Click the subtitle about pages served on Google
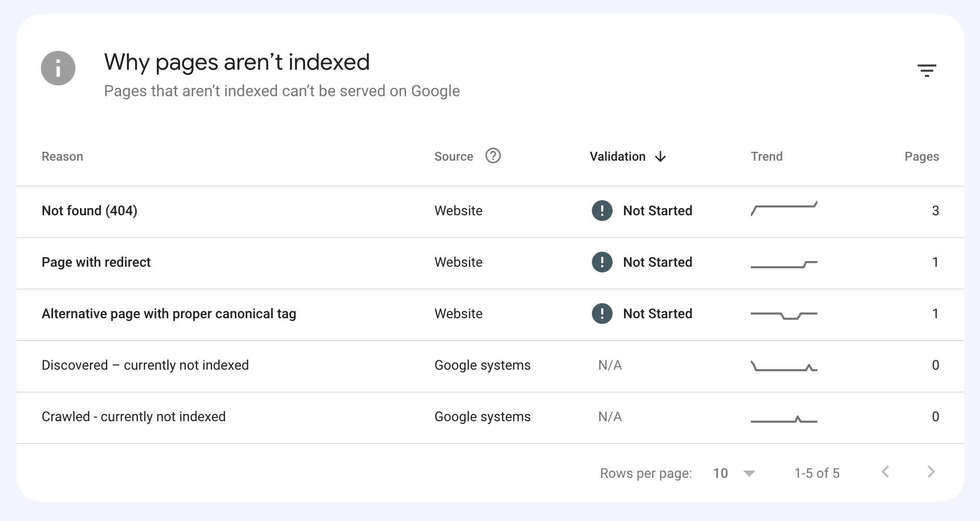Image resolution: width=980 pixels, height=521 pixels. (282, 91)
